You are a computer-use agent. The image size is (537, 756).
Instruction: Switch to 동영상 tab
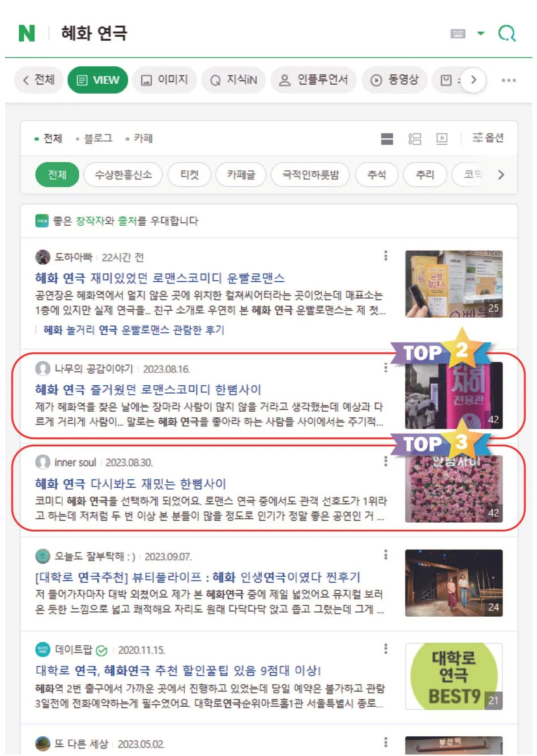click(x=394, y=80)
